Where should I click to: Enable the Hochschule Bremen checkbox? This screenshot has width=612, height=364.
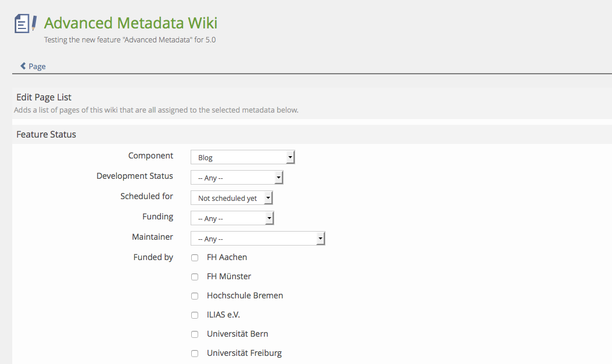[195, 296]
